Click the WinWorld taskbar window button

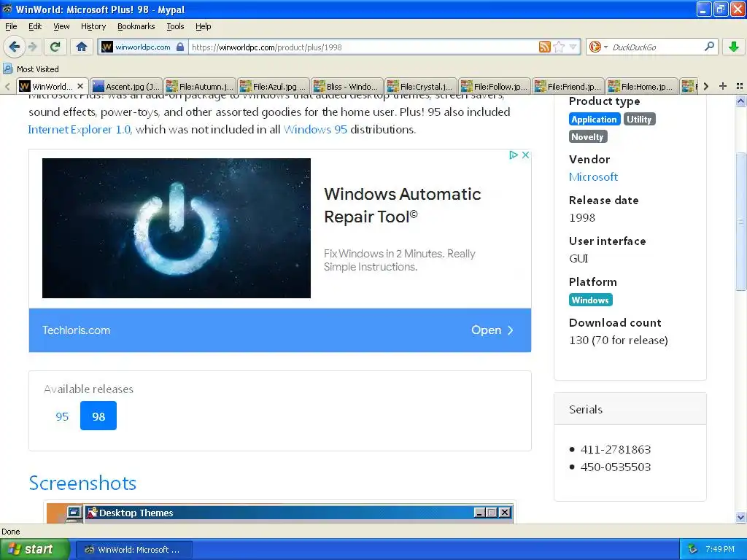[134, 550]
